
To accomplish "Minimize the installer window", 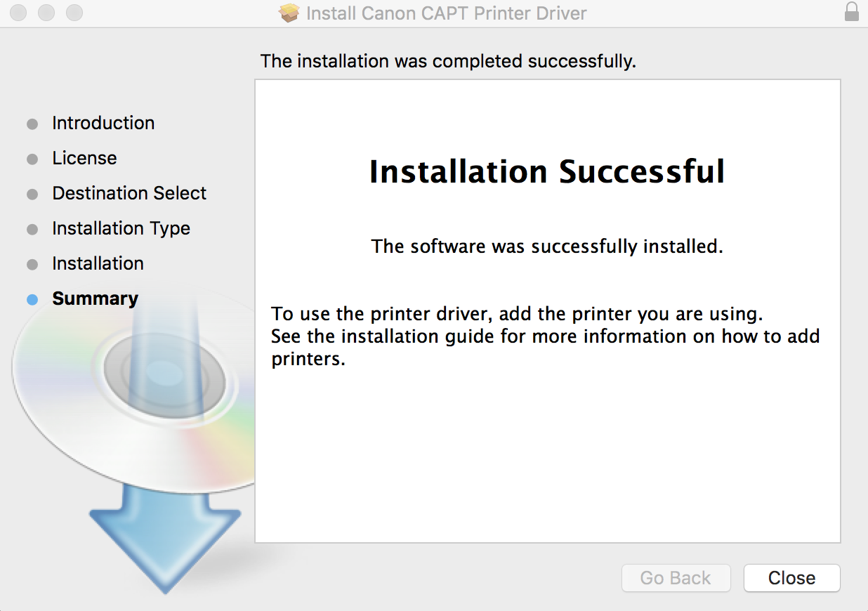I will point(47,13).
